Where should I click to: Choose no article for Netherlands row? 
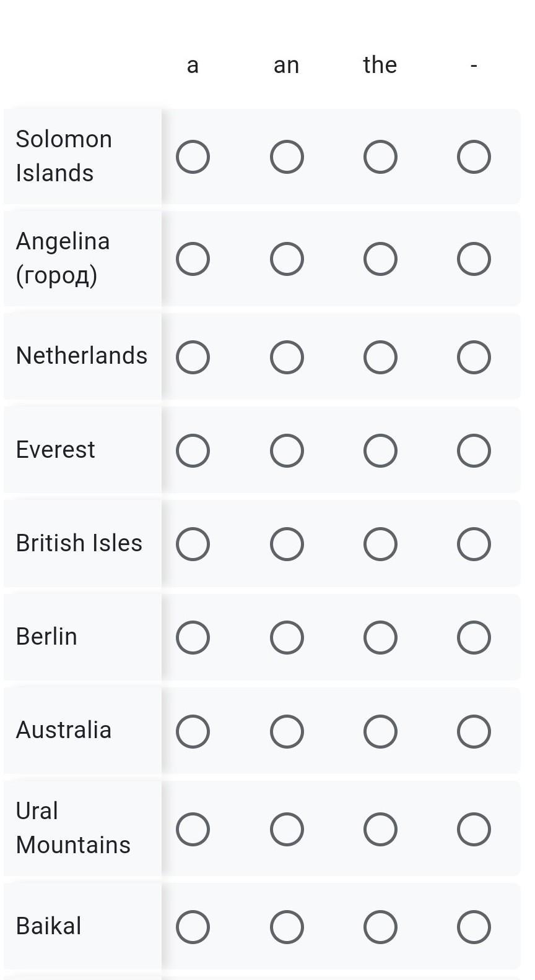click(x=474, y=357)
